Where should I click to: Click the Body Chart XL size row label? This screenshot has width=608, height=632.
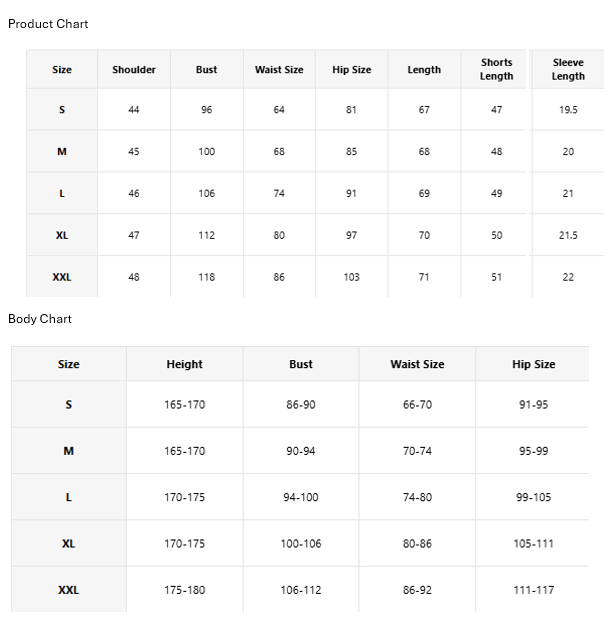[x=69, y=544]
